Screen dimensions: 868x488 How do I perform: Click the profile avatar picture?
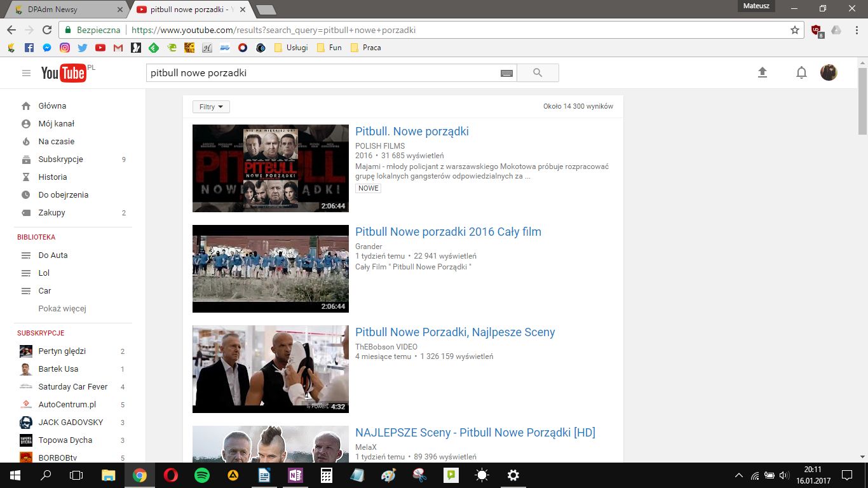point(828,72)
